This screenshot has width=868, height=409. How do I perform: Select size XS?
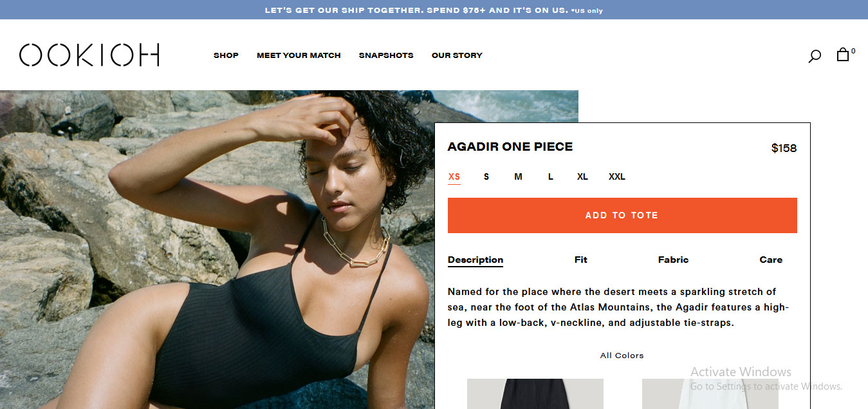[x=454, y=176]
